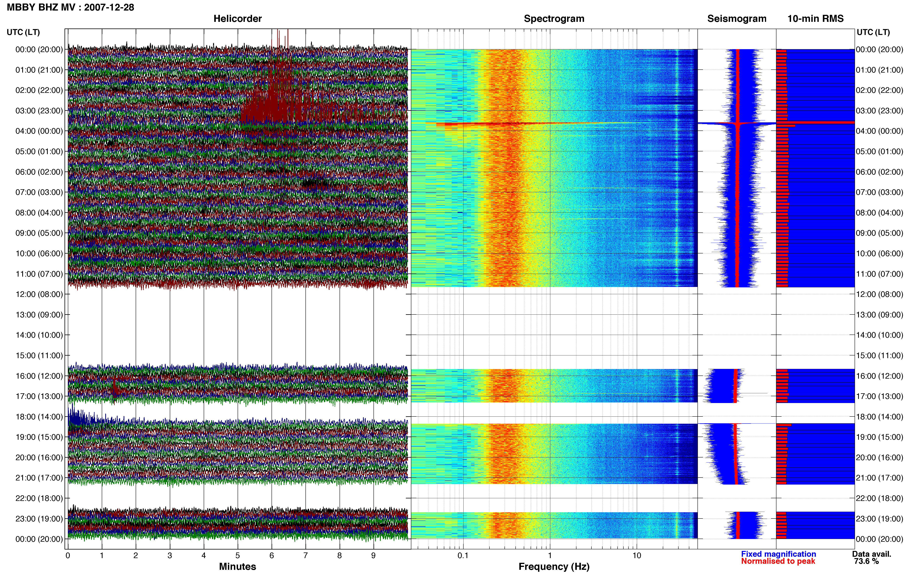Click the left '00:00 (20:00)' top time label
Screen dimensions: 924x578
tap(39, 49)
